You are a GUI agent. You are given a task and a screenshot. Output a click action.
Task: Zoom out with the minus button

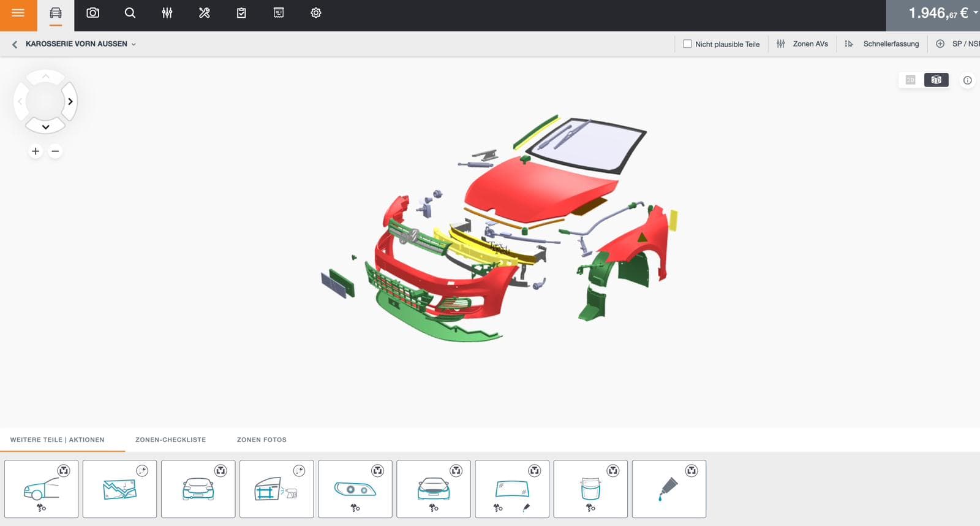[55, 151]
